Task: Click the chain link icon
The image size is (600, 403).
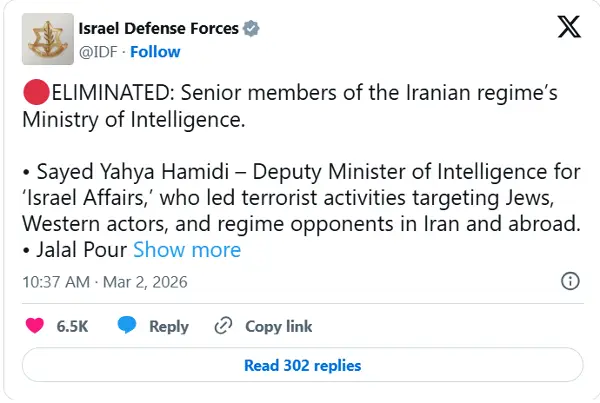Action: point(224,326)
